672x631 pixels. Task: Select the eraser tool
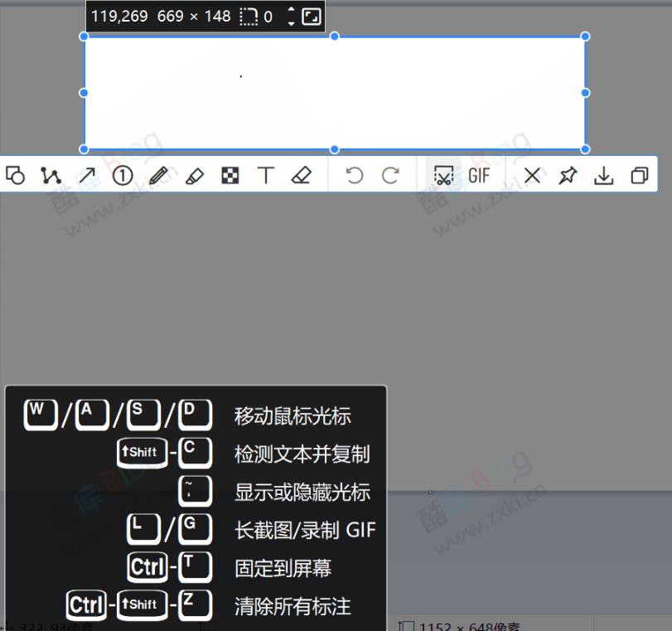tap(301, 175)
